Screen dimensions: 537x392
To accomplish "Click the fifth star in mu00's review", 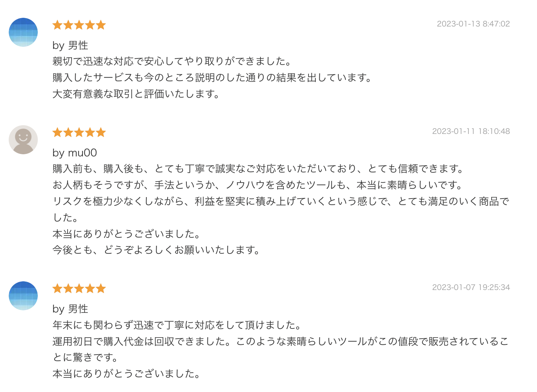I will [x=101, y=132].
